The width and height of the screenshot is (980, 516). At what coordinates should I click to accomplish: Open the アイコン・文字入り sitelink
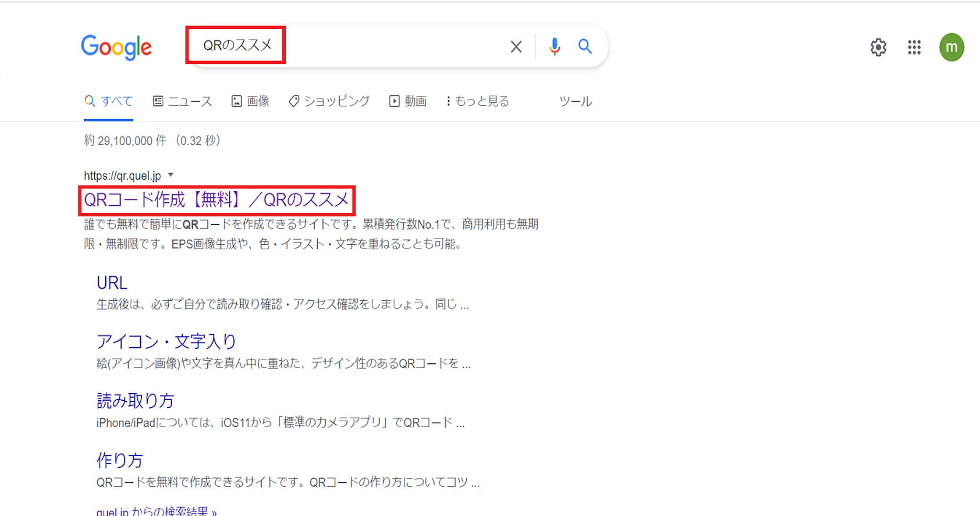166,342
